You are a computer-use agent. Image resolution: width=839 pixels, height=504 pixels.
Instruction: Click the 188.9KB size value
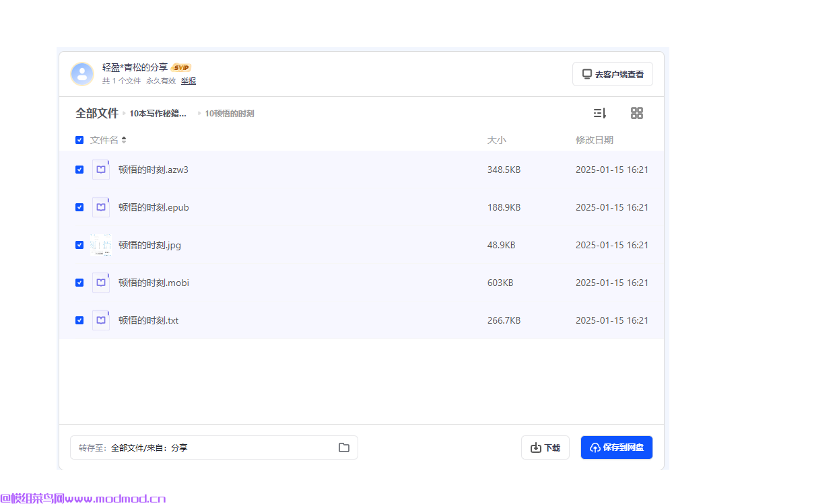coord(504,207)
